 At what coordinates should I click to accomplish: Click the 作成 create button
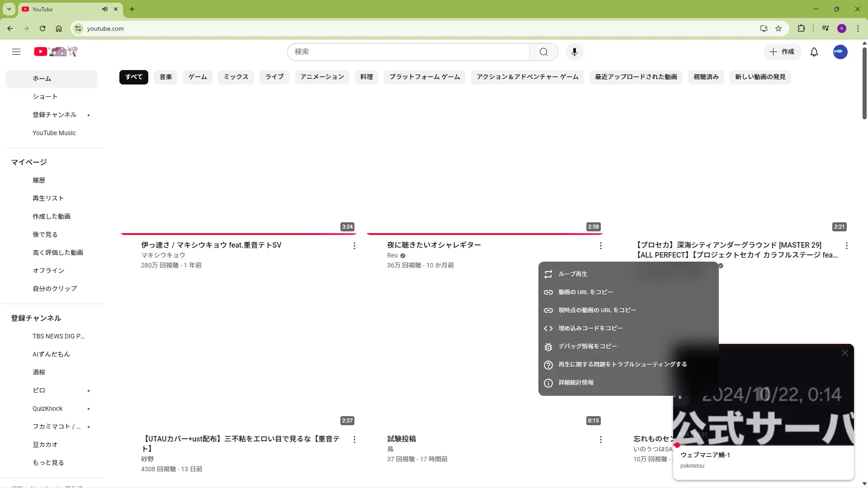pyautogui.click(x=782, y=52)
